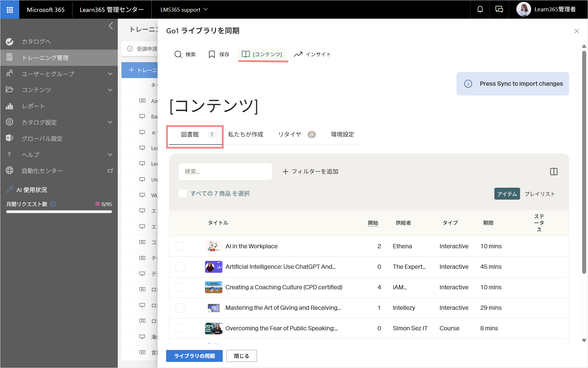Open the 保存 tab in Go1 panel
Viewport: 588px width, 368px height.
click(219, 54)
